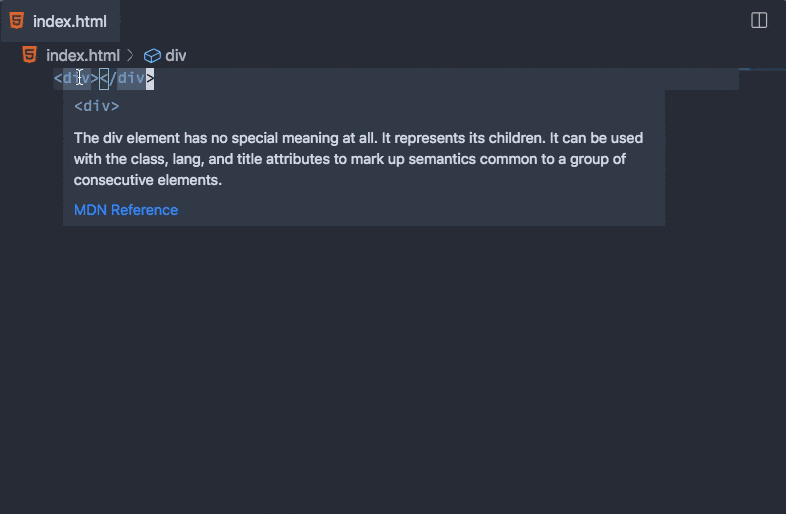
Task: Click the <div> heading in the hover tooltip
Action: click(96, 106)
